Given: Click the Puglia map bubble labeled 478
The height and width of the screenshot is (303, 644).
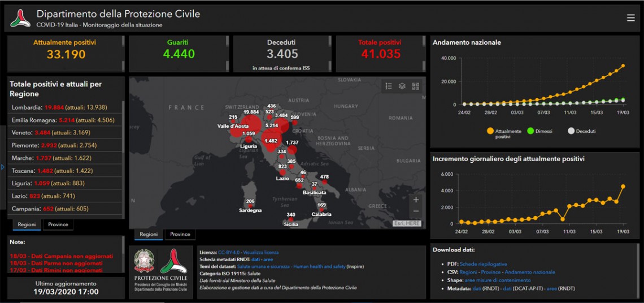Looking at the screenshot, I should coord(324,181).
